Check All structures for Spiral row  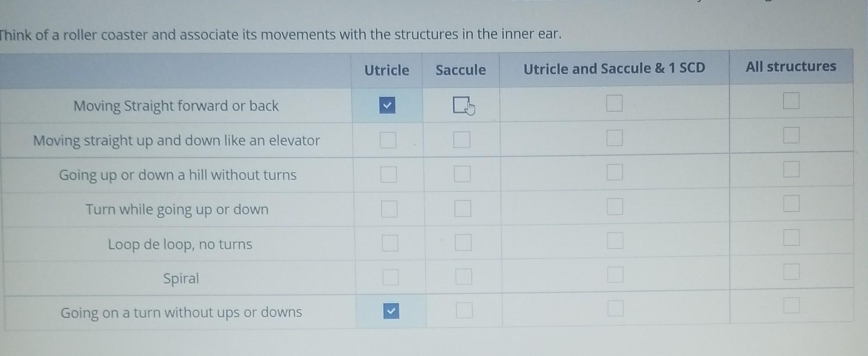792,272
